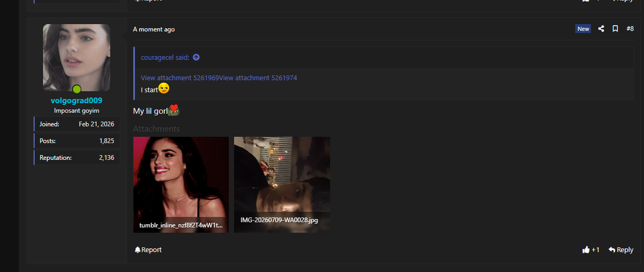The image size is (644, 272).
Task: Open 'View attachment 5261974' link
Action: click(258, 78)
